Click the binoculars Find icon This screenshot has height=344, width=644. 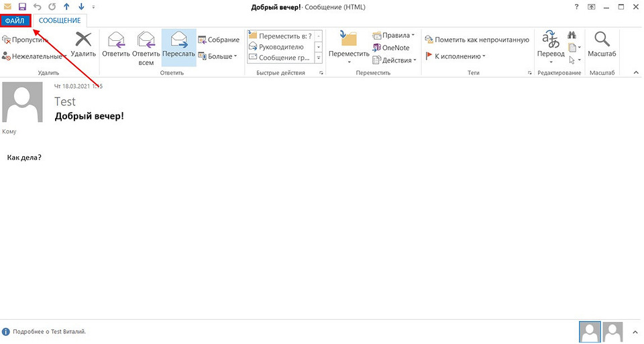[x=572, y=36]
